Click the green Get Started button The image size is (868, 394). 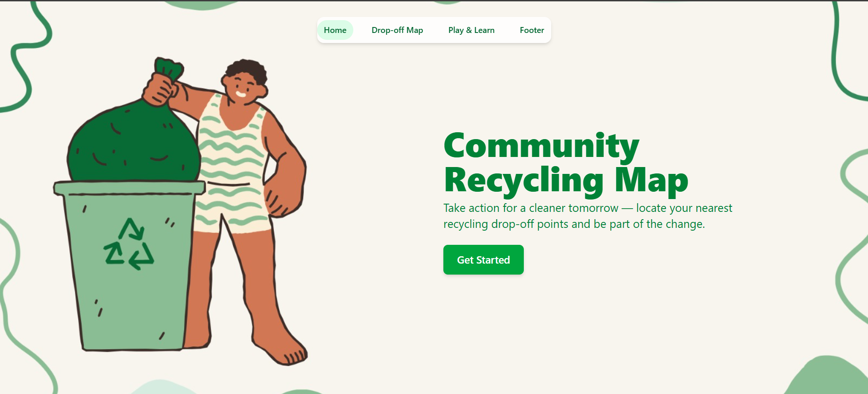pyautogui.click(x=483, y=260)
